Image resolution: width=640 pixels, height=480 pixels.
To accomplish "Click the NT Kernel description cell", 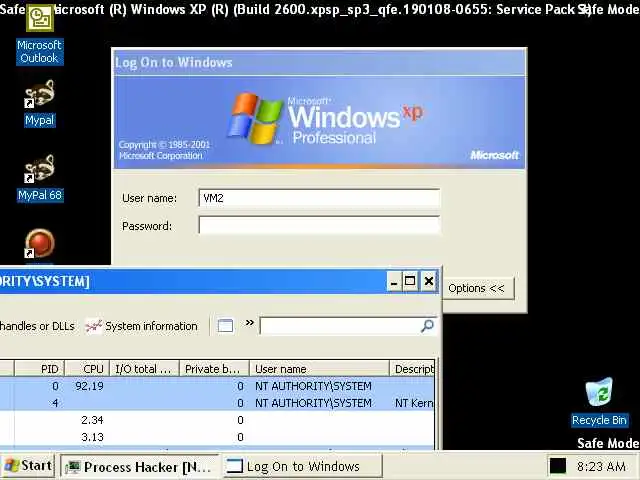I will (413, 403).
